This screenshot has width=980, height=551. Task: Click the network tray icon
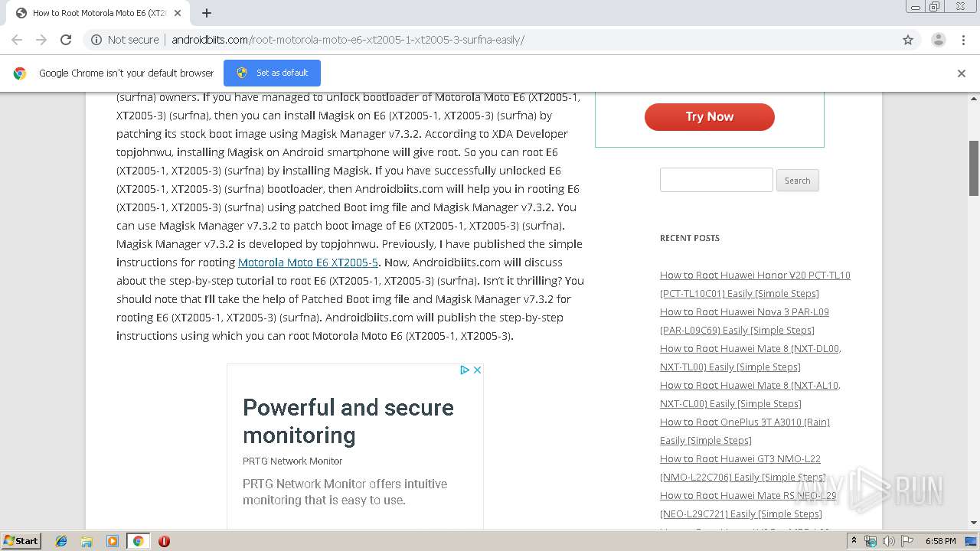(x=871, y=541)
